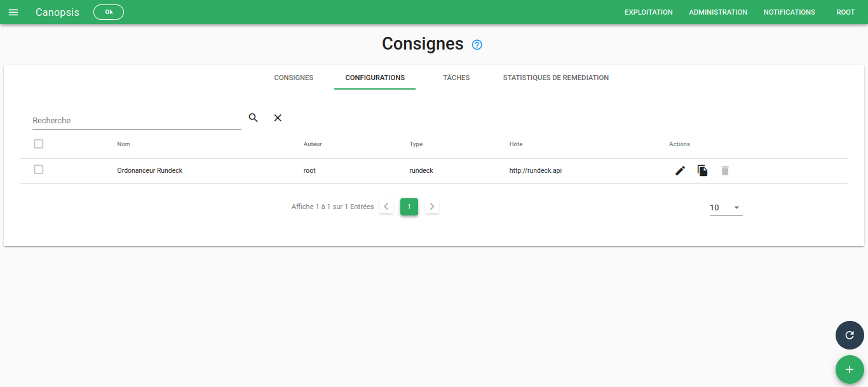Go to previous page arrow
Viewport: 868px width, 387px height.
click(x=386, y=207)
